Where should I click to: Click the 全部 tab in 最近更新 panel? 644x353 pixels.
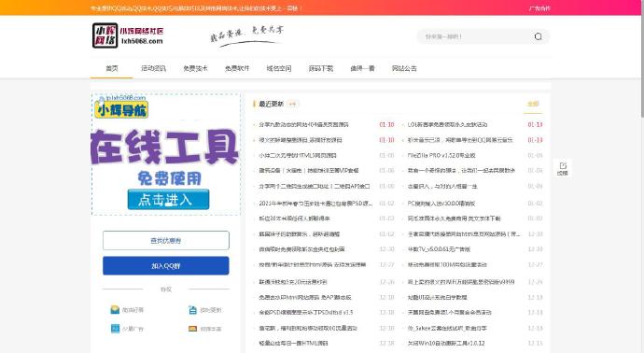[533, 104]
